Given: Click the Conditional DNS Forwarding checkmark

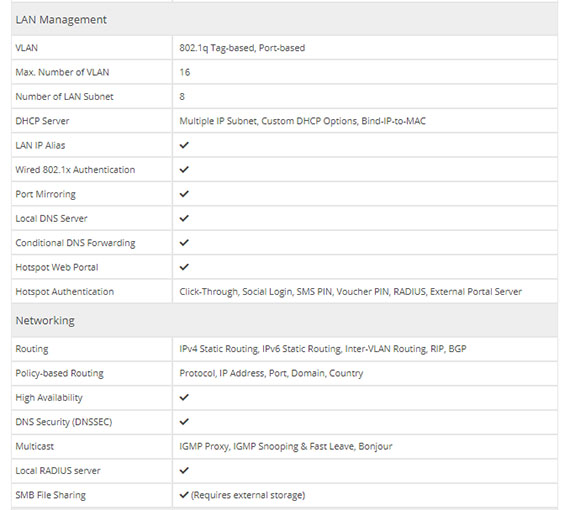Looking at the screenshot, I should (184, 242).
